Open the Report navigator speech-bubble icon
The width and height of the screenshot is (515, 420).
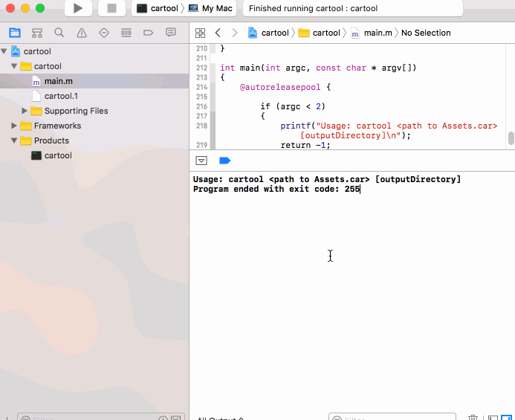[x=171, y=32]
